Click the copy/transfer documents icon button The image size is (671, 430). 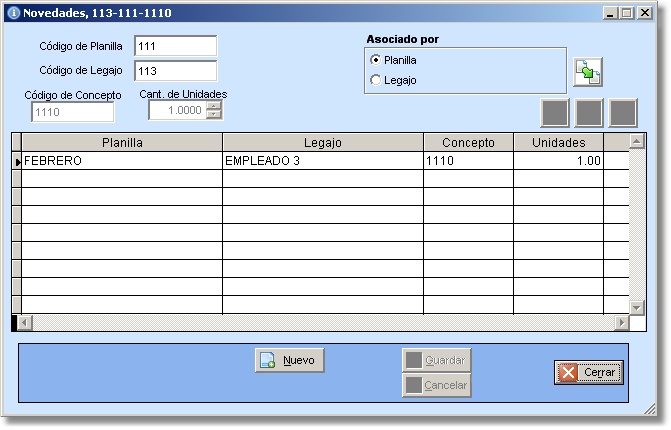tap(587, 72)
